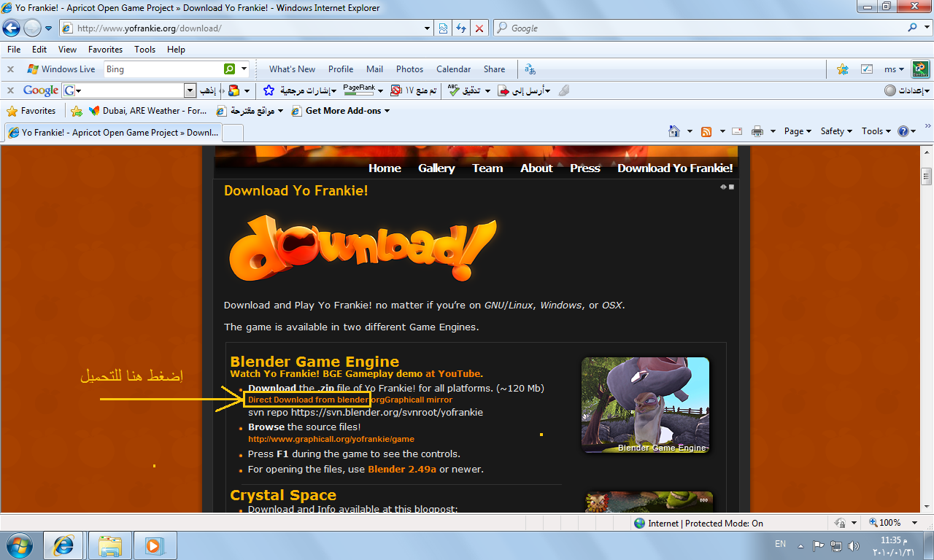Open the Team page in site navigation
The image size is (934, 560).
[x=487, y=168]
